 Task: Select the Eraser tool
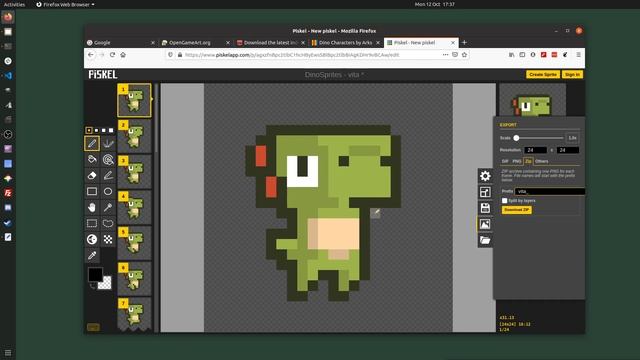(x=92, y=176)
